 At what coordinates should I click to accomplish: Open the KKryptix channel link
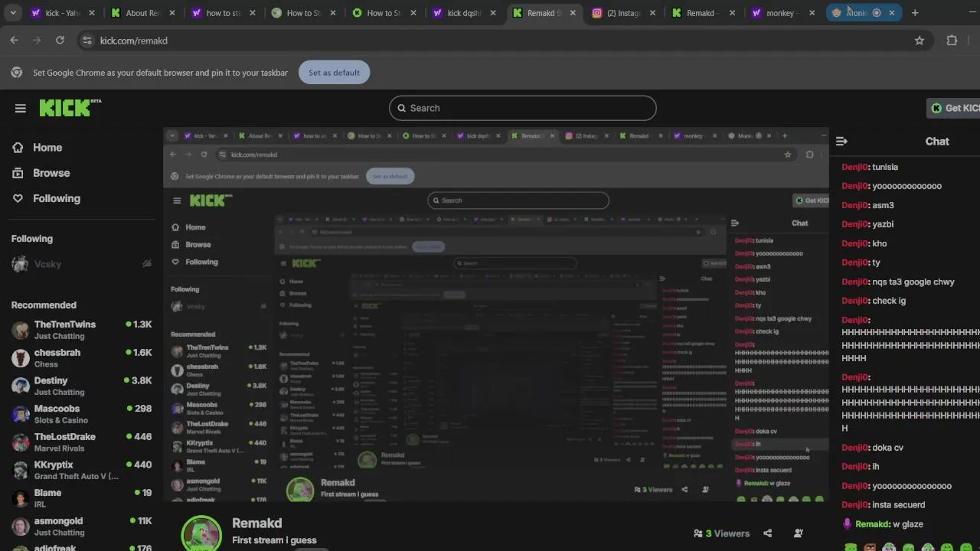point(80,470)
